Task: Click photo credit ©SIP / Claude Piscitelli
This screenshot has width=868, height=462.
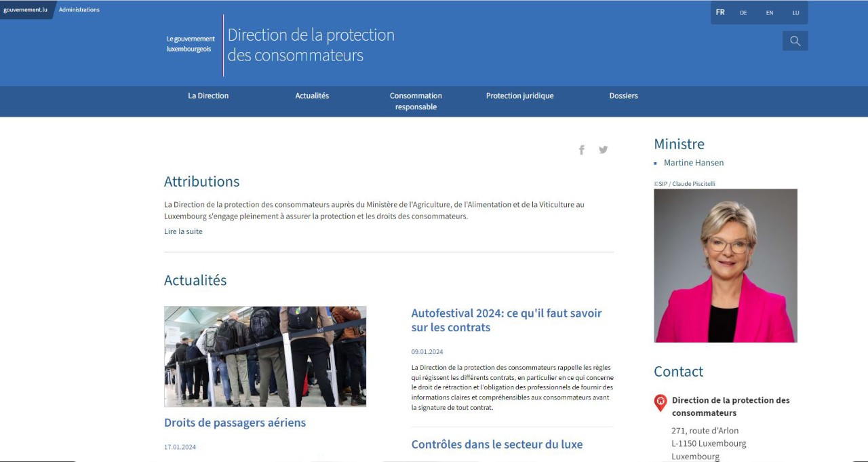Action: (x=684, y=184)
